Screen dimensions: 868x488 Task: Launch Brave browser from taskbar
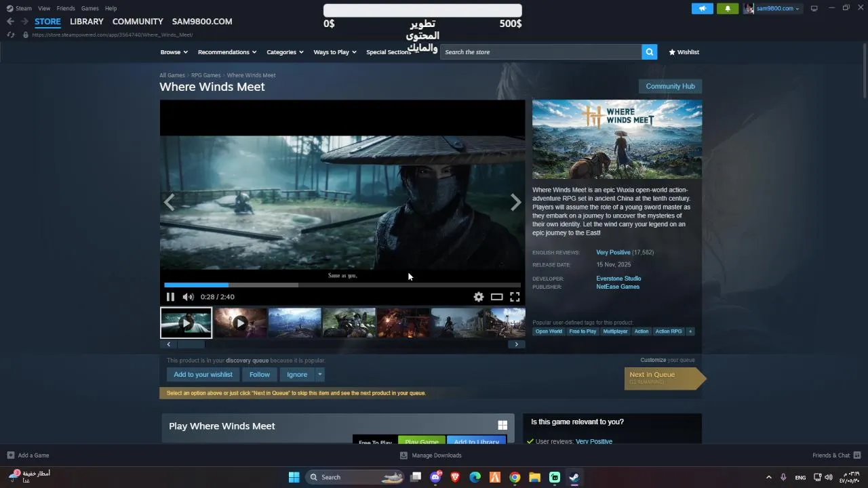(455, 477)
